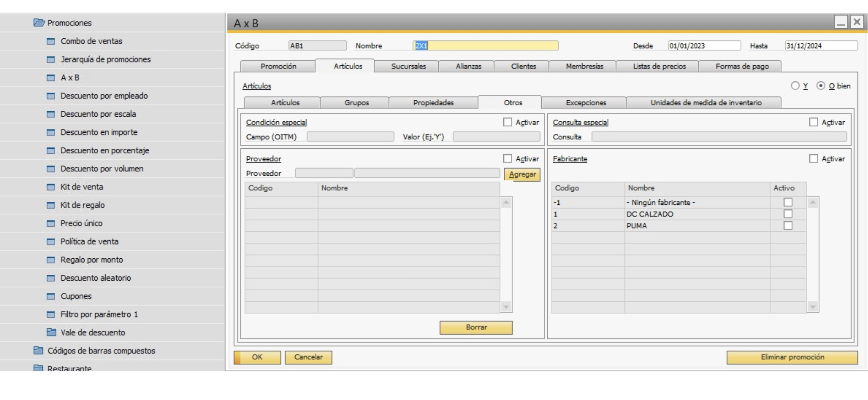Enable Activar for Consulta especial

pos(813,122)
